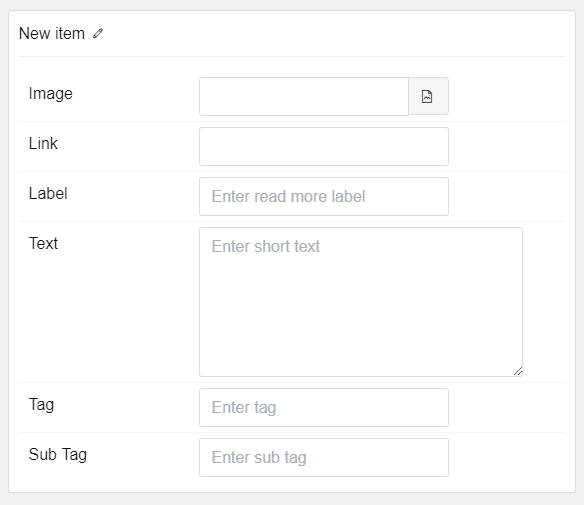Select the box left of image browse button
This screenshot has width=584, height=505.
click(x=304, y=96)
